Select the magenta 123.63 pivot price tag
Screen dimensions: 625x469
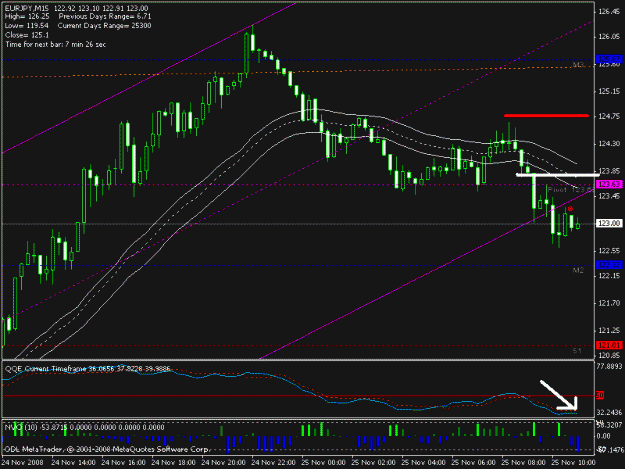click(609, 184)
